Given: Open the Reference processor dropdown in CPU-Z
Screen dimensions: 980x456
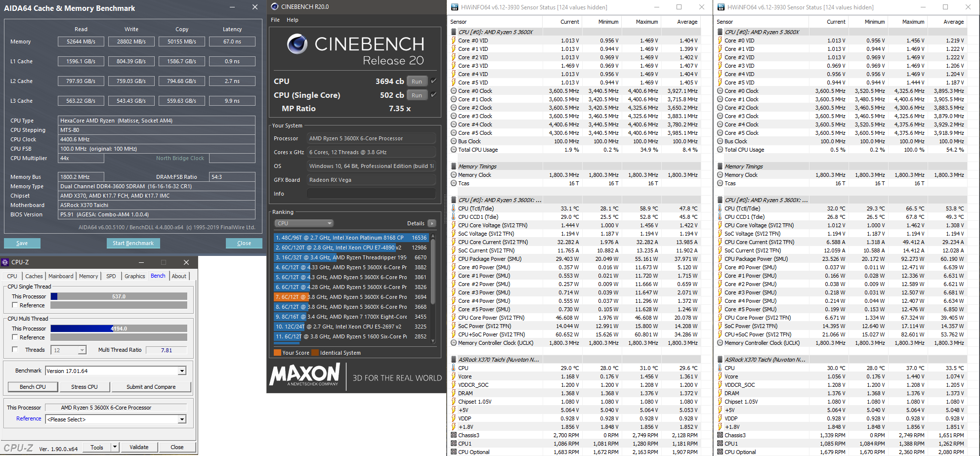Looking at the screenshot, I should 182,419.
